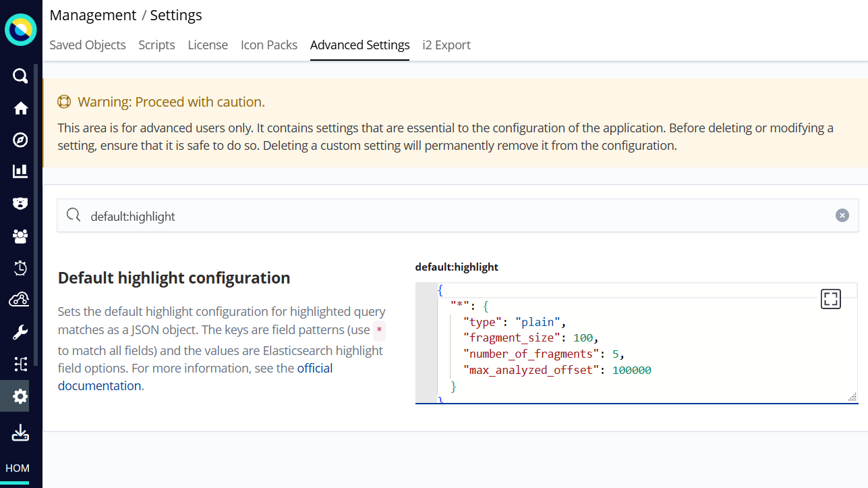The height and width of the screenshot is (488, 868).
Task: Open the License tab
Action: pyautogui.click(x=208, y=45)
